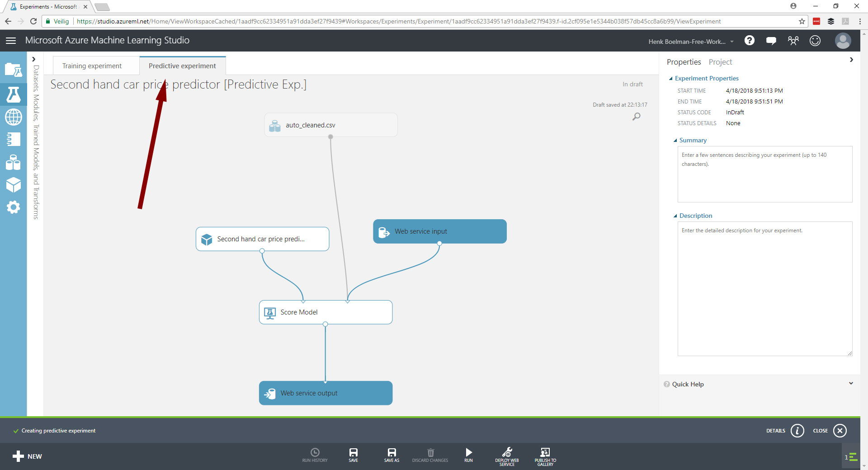Click the experiment title text
The width and height of the screenshot is (868, 470).
pyautogui.click(x=178, y=85)
